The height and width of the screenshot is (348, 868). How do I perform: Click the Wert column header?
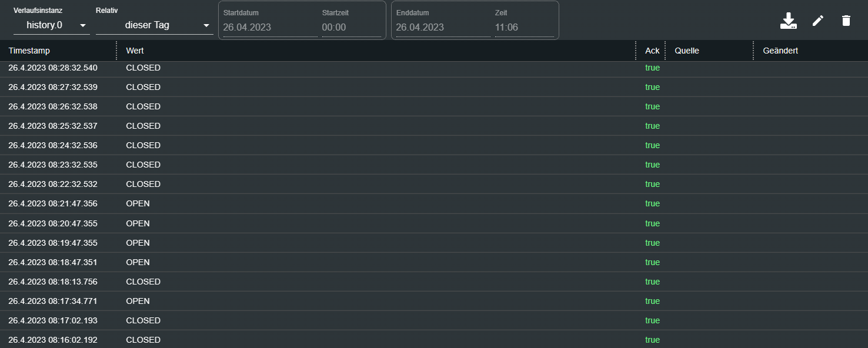[135, 51]
